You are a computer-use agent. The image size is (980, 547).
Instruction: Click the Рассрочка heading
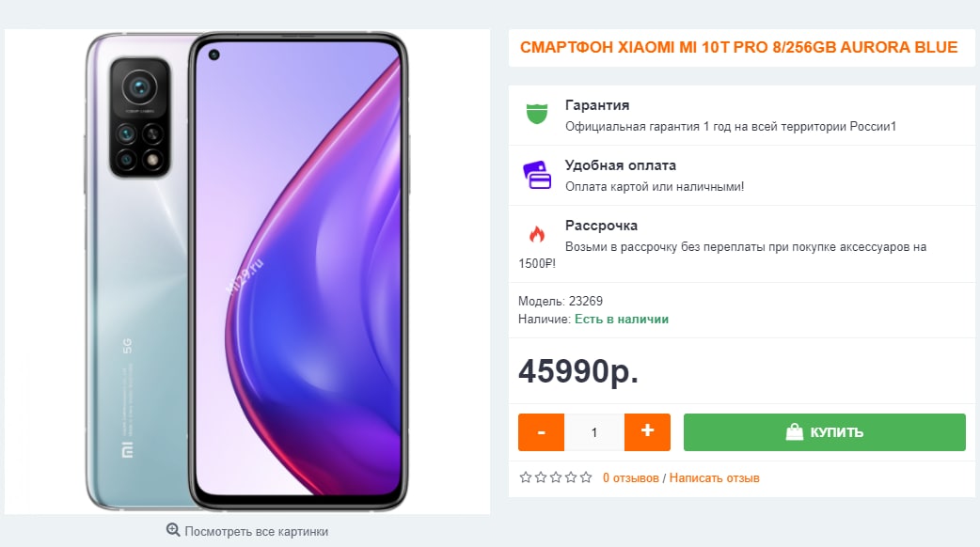tap(601, 226)
